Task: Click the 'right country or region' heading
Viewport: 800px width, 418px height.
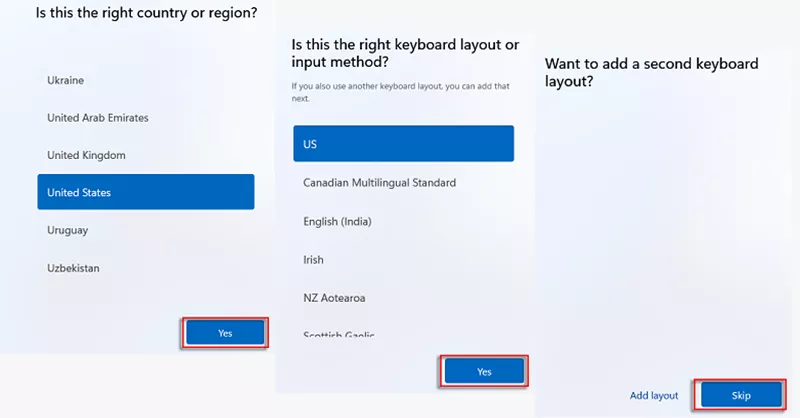Action: [147, 13]
